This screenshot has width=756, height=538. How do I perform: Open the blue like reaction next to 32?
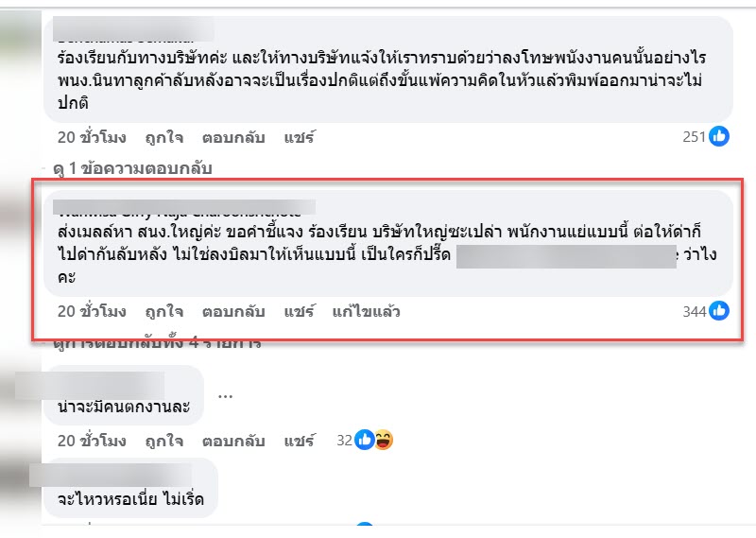365,440
